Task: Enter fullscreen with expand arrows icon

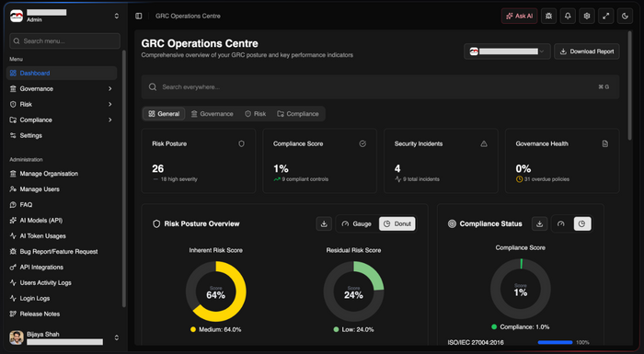Action: tap(605, 16)
